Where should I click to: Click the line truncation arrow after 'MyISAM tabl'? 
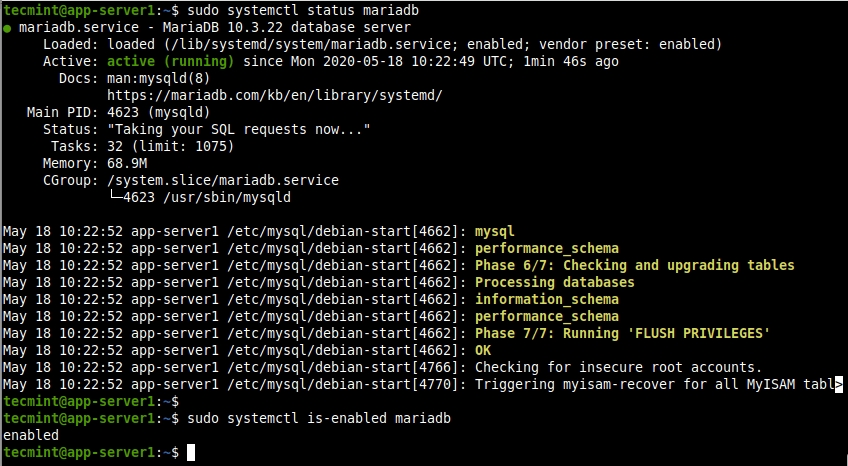point(839,384)
